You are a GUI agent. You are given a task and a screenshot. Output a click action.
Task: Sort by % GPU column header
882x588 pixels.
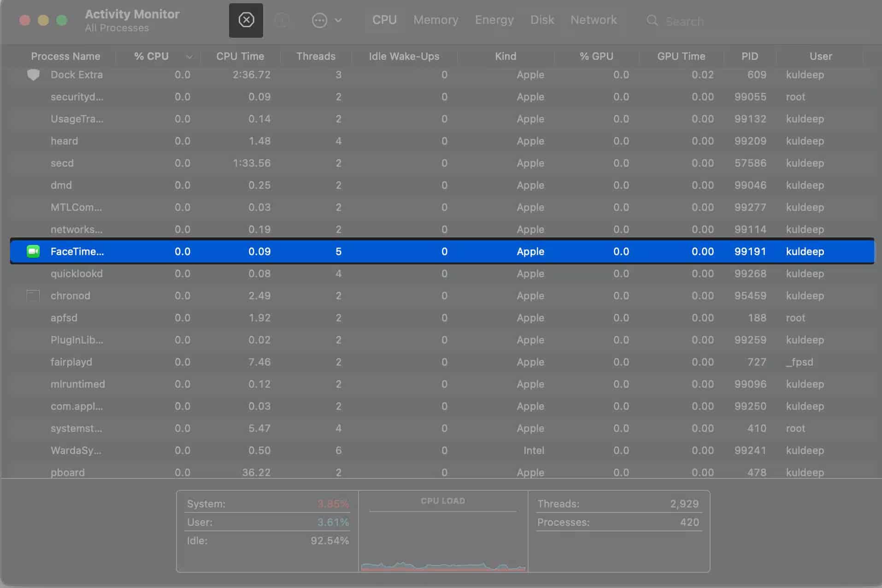point(596,56)
